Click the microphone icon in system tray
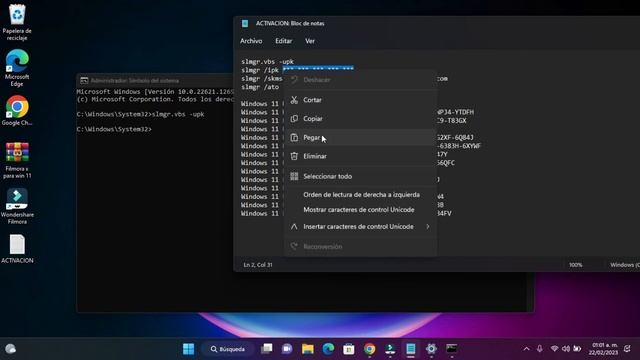 (x=540, y=349)
